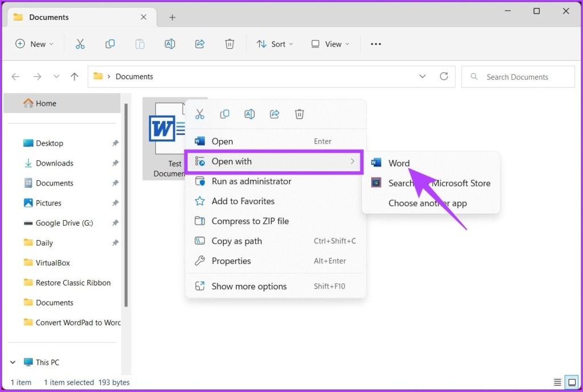This screenshot has height=392, width=583.
Task: Refresh the Documents folder view
Action: tap(444, 76)
